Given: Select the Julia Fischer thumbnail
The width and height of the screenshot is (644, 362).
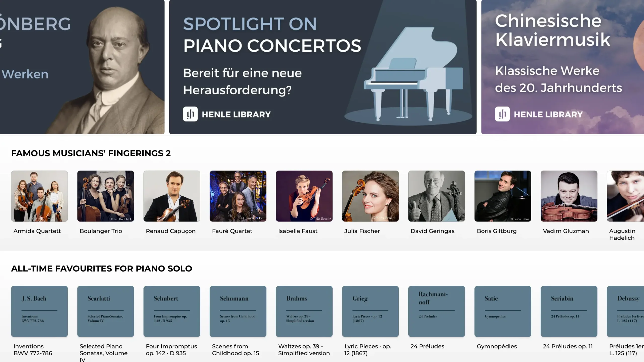Looking at the screenshot, I should 371,196.
